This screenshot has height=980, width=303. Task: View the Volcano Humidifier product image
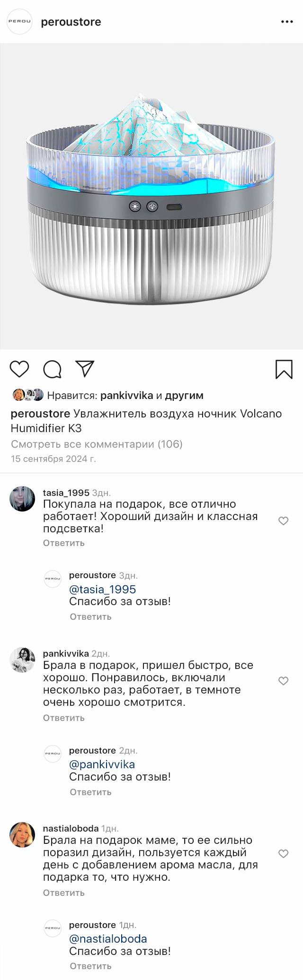pyautogui.click(x=151, y=196)
